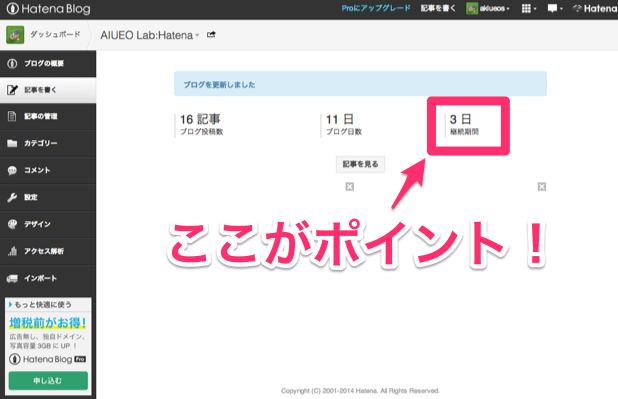Select 記事を書く in the sidebar
The height and width of the screenshot is (399, 618).
48,90
